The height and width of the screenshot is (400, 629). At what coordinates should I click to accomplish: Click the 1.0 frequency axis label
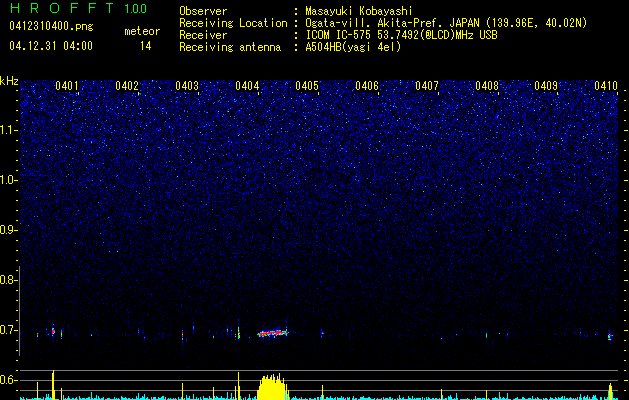pos(8,180)
